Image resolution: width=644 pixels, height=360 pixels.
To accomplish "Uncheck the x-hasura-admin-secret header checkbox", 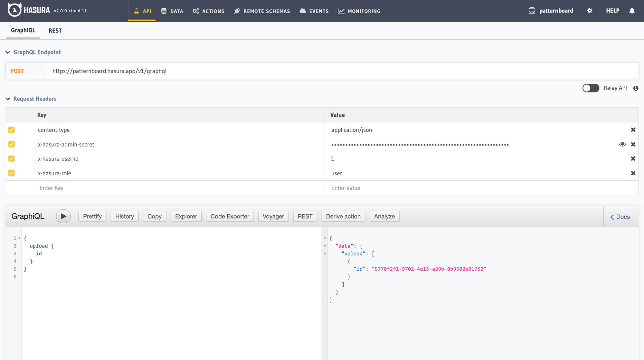I will (12, 144).
